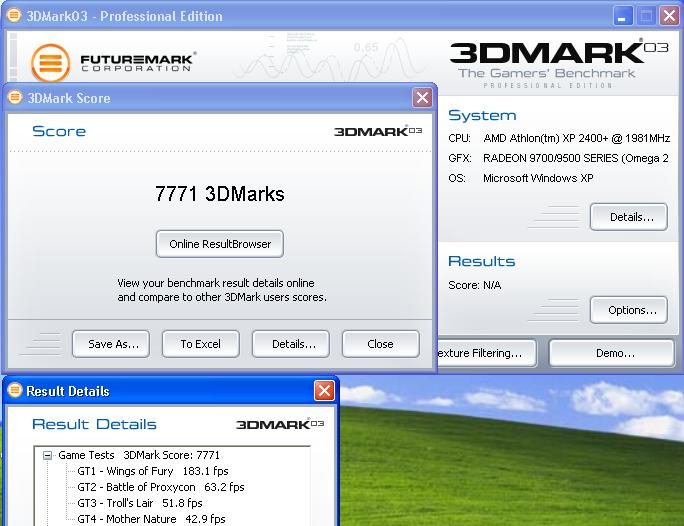Select GT2 - Battle of Proxycon row
This screenshot has width=684, height=526.
[x=161, y=487]
